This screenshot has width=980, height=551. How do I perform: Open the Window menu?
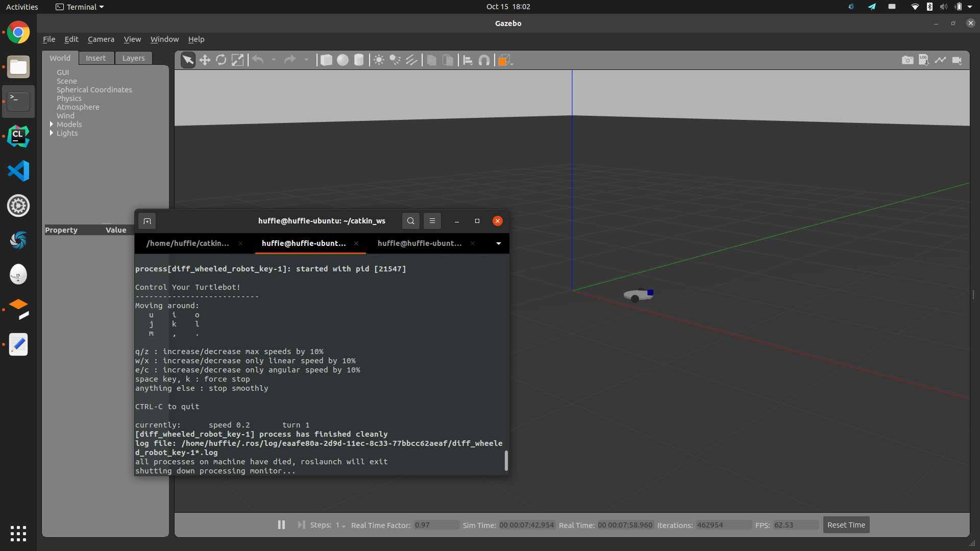tap(164, 39)
